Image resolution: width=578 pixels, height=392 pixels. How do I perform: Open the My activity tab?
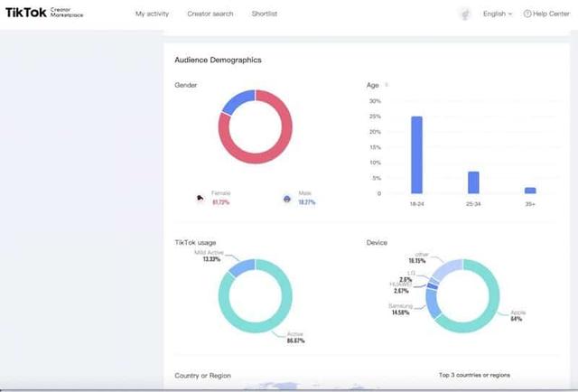(x=152, y=14)
